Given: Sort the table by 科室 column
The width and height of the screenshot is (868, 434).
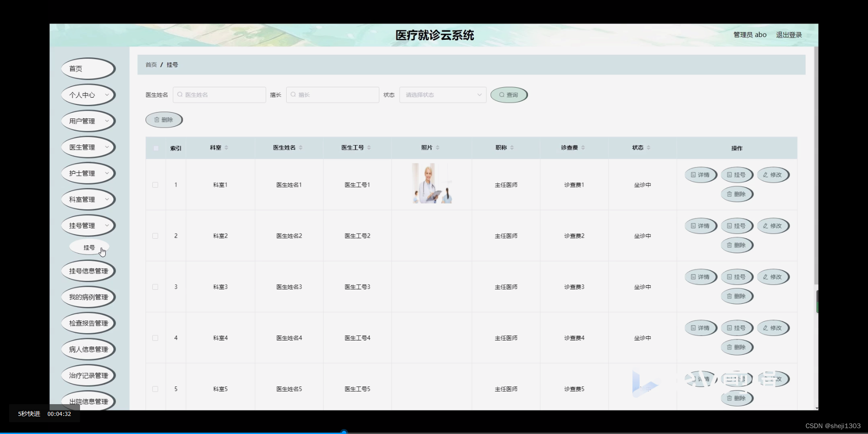Looking at the screenshot, I should click(x=218, y=147).
